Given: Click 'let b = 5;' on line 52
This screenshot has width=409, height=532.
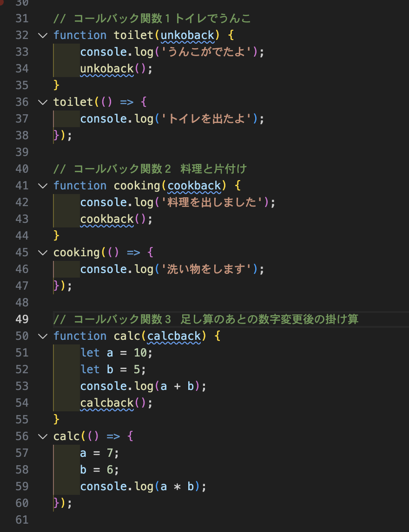Looking at the screenshot, I should point(113,370).
